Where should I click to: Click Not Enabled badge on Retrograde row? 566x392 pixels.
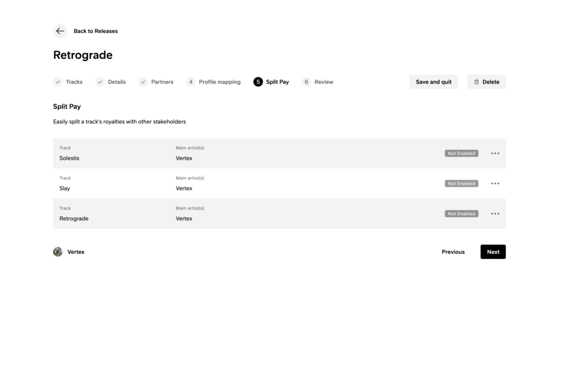461,213
